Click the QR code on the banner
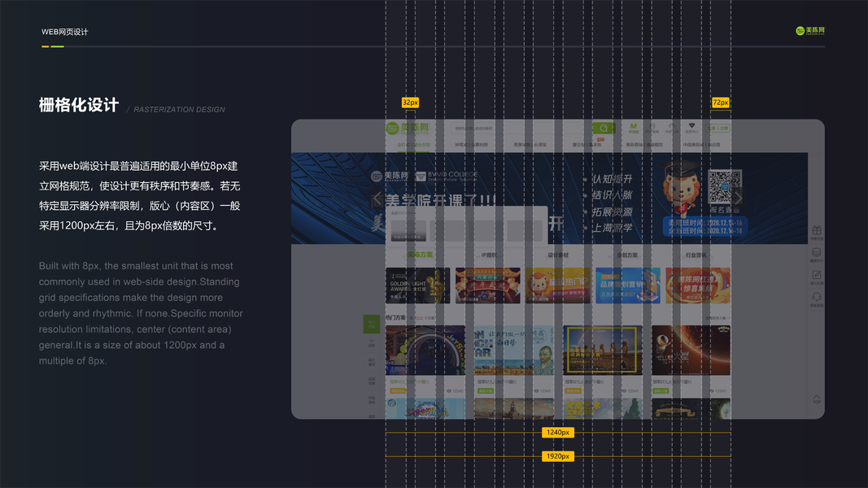This screenshot has width=868, height=488. point(725,188)
